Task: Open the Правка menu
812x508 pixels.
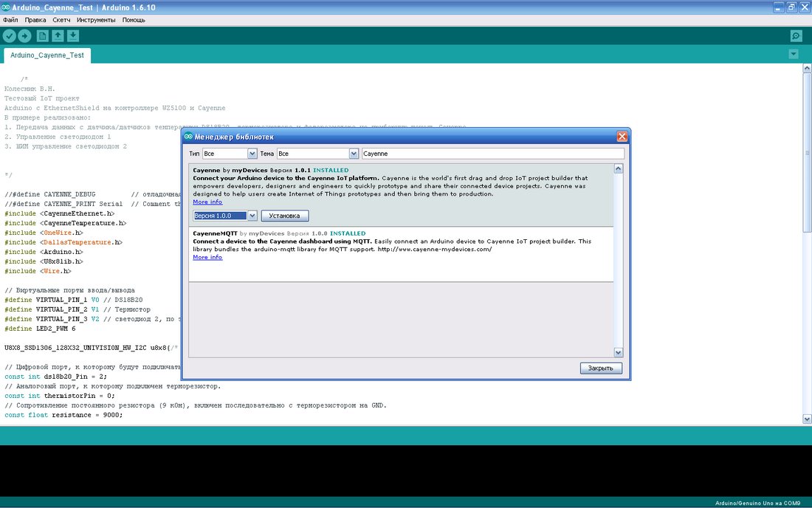Action: pyautogui.click(x=35, y=20)
